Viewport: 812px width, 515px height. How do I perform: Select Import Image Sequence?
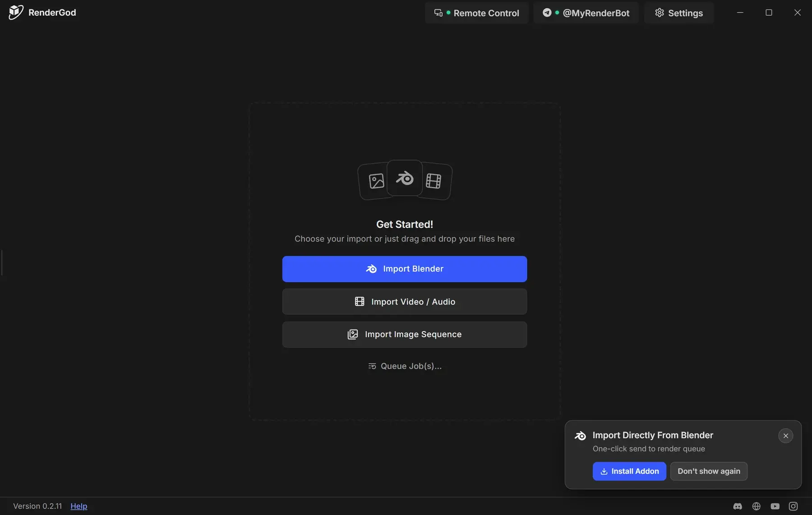pyautogui.click(x=404, y=334)
